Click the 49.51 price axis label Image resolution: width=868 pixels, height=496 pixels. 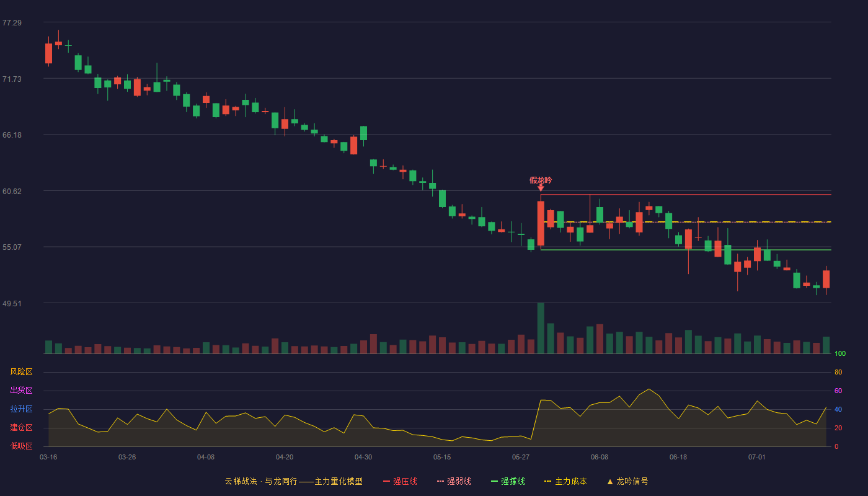[x=12, y=303]
